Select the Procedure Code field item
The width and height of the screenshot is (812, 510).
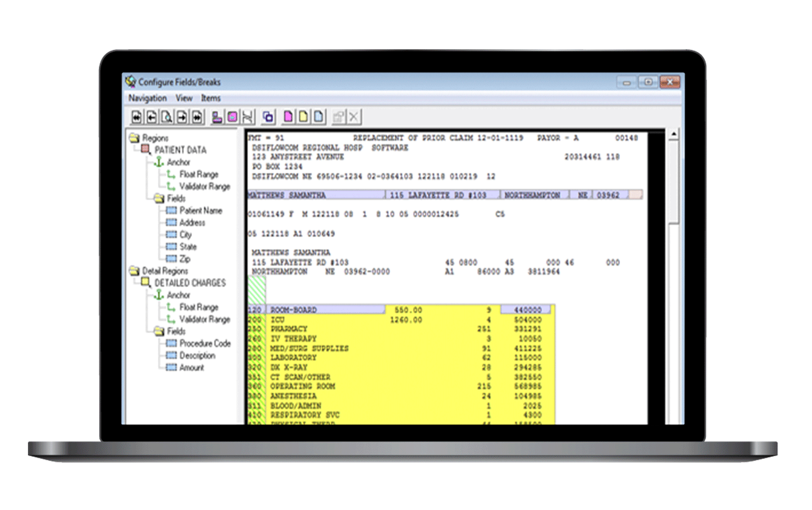(x=205, y=343)
